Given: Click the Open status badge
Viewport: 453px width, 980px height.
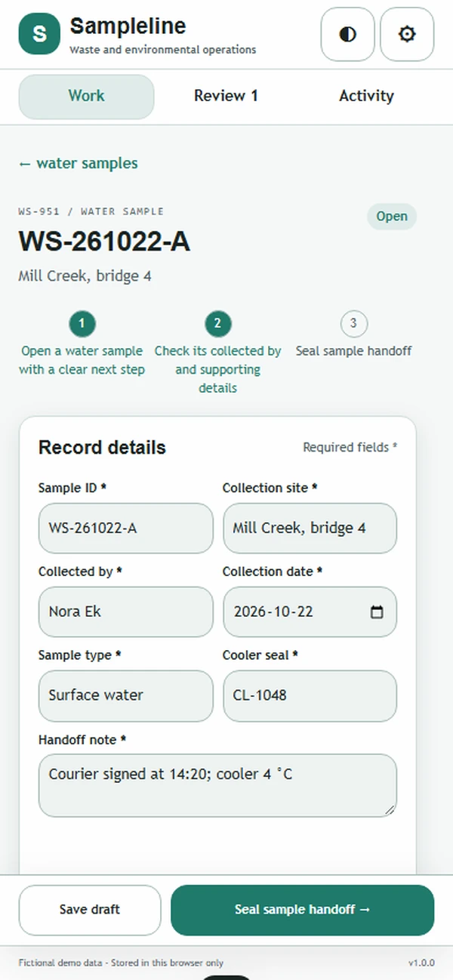Looking at the screenshot, I should [392, 216].
